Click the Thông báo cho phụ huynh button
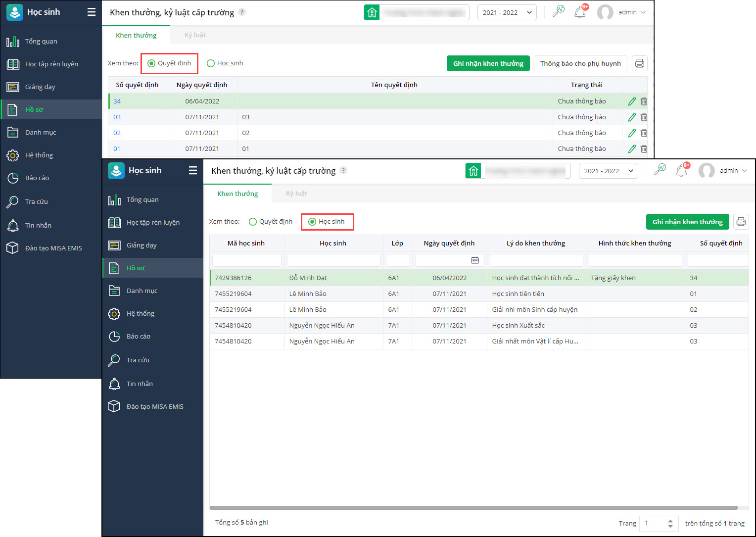 580,63
